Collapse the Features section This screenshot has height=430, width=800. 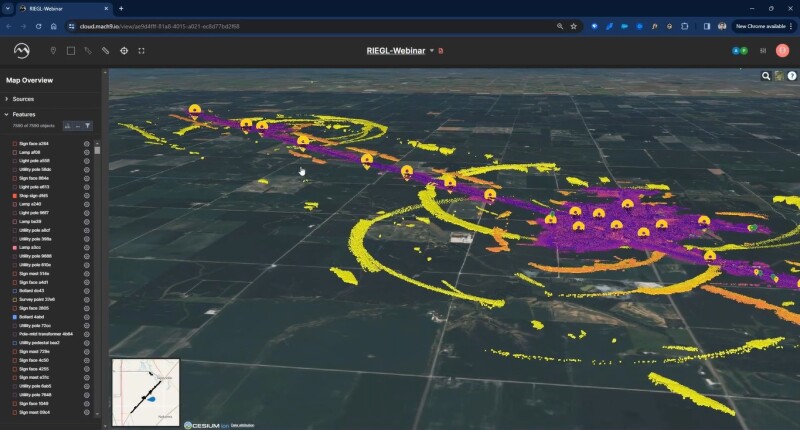pos(7,114)
